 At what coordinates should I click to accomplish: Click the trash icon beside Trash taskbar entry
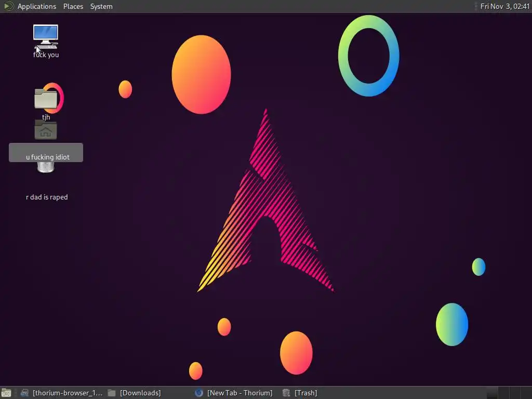286,393
